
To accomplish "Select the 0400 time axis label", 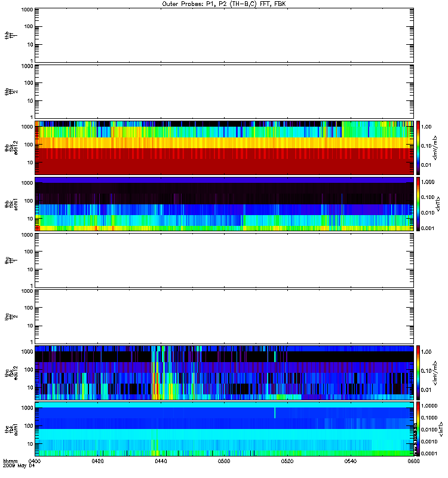I will (x=35, y=461).
